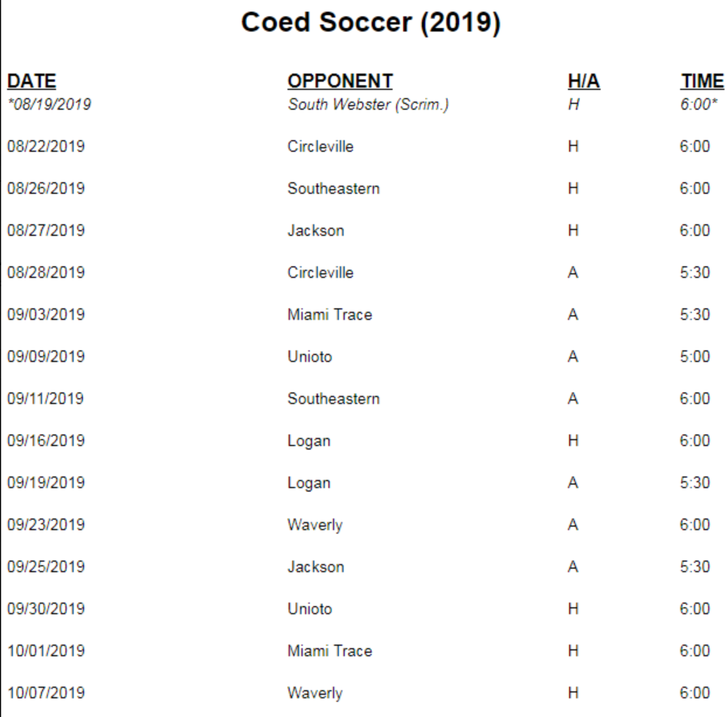The height and width of the screenshot is (717, 728).
Task: Click the 5:00 time for Unioto
Action: 695,356
